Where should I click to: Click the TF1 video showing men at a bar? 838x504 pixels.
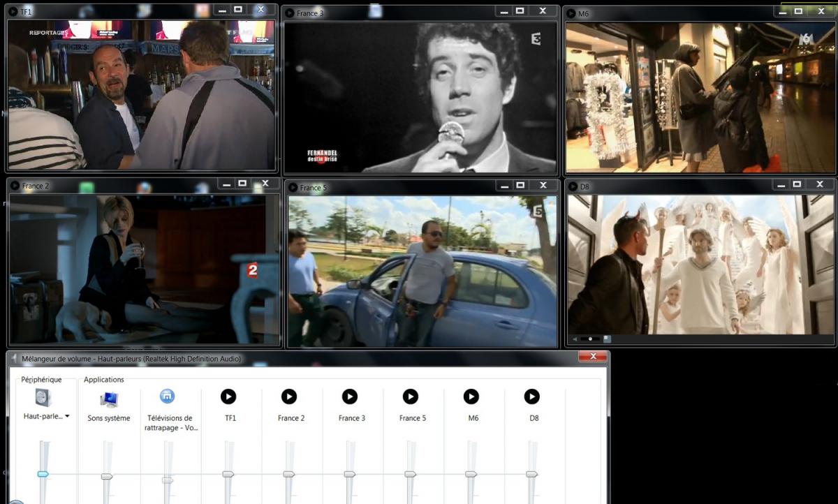tap(142, 95)
